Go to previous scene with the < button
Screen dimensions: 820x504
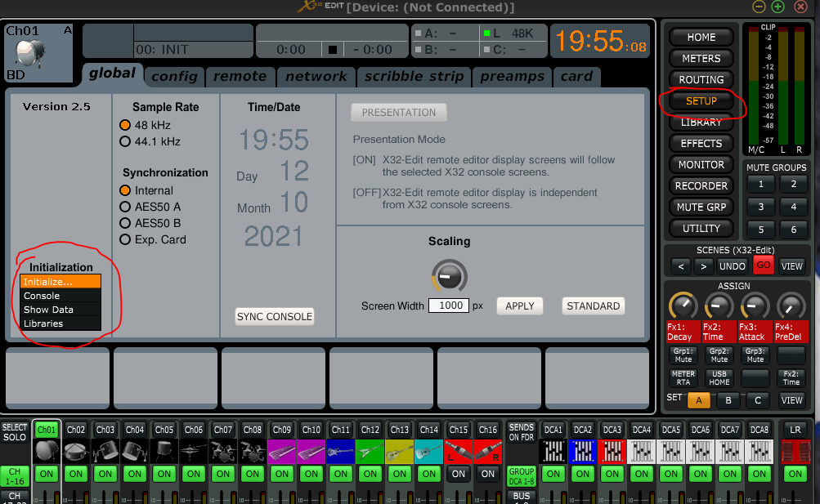coord(681,266)
